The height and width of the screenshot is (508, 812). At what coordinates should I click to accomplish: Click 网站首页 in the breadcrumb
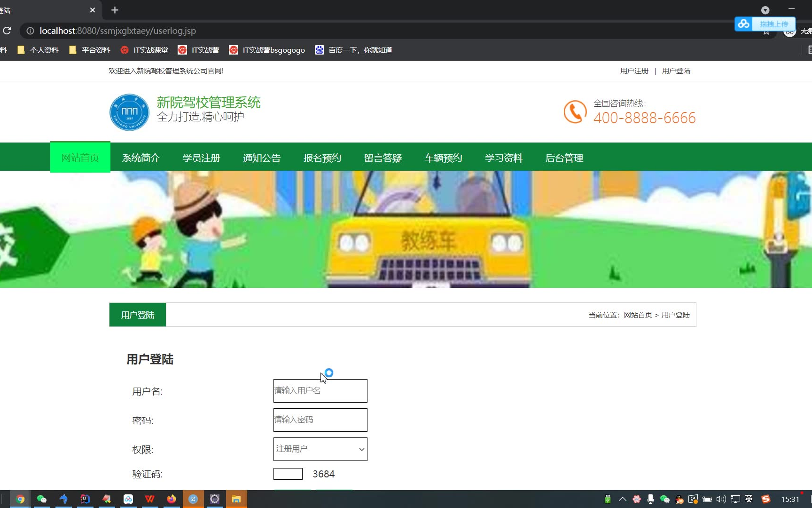pyautogui.click(x=638, y=315)
